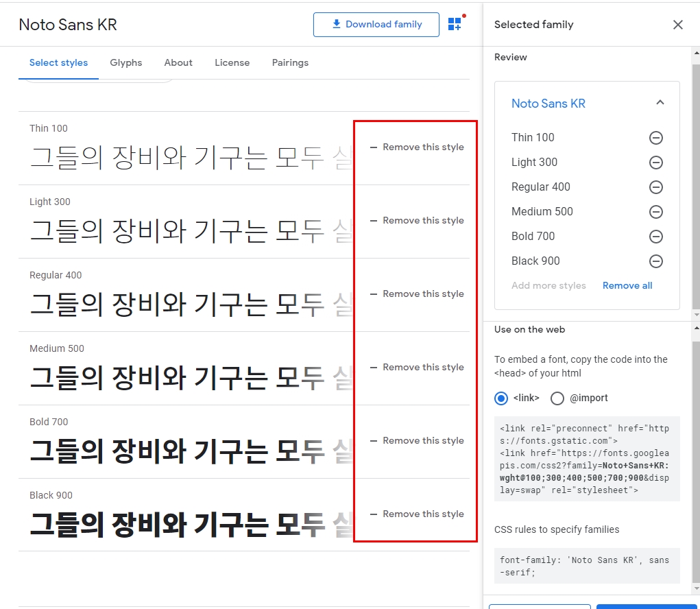Click minus icon next to Light 300

656,163
